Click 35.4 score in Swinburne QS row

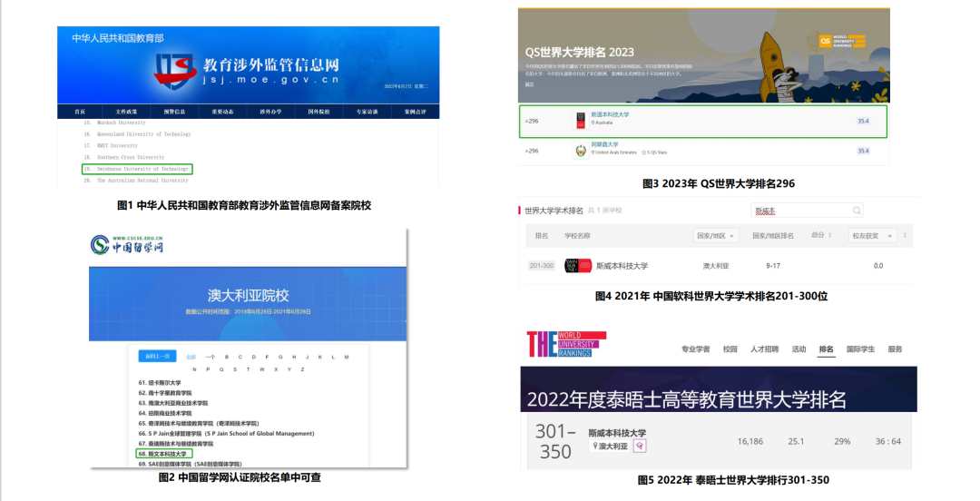click(x=863, y=121)
